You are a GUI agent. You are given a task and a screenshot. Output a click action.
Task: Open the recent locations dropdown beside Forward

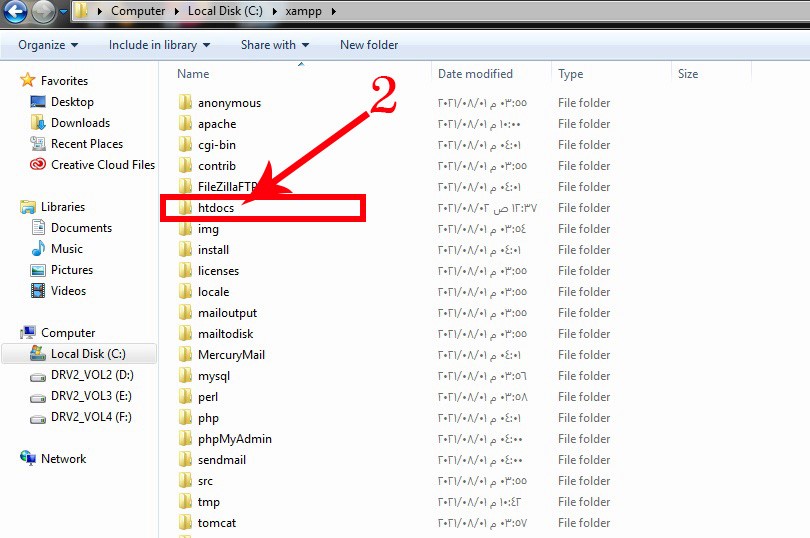(x=63, y=11)
